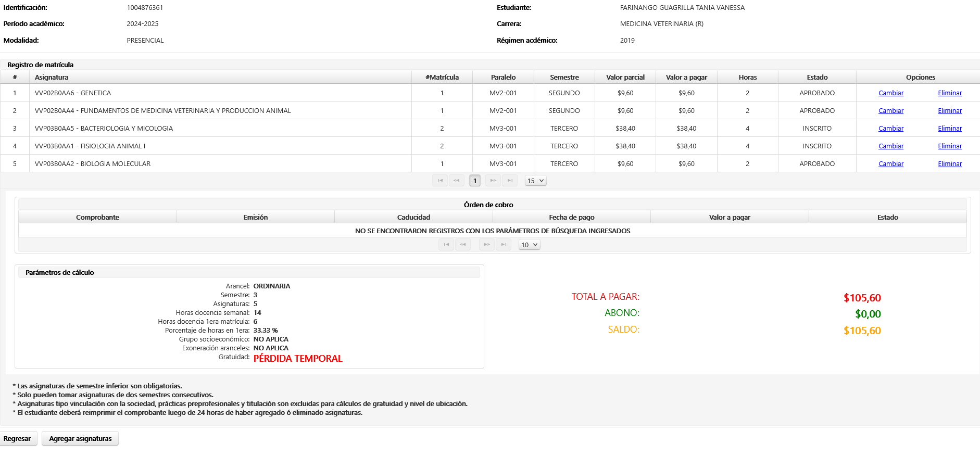
Task: Go to next page of Órden de cobro
Action: pyautogui.click(x=487, y=245)
